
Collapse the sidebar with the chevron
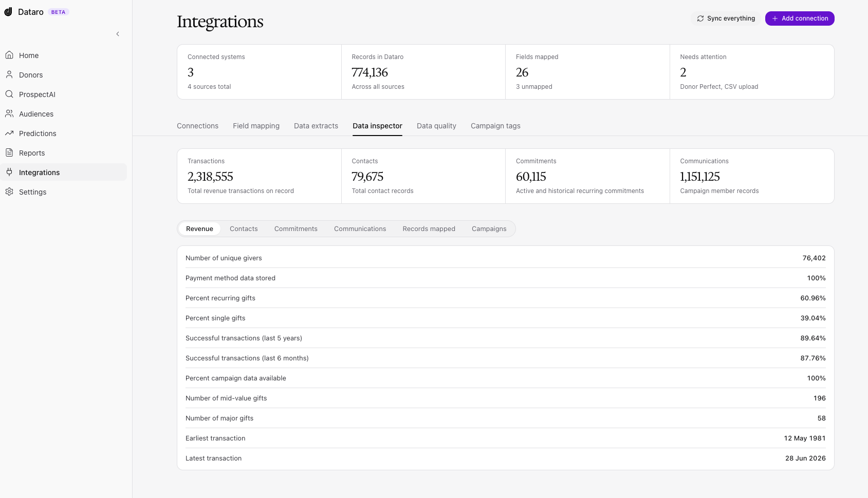point(118,34)
